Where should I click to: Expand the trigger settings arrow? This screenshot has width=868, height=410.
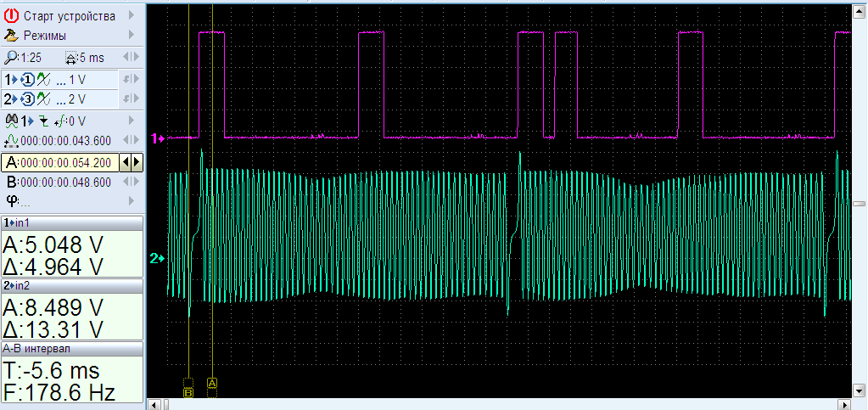point(132,120)
